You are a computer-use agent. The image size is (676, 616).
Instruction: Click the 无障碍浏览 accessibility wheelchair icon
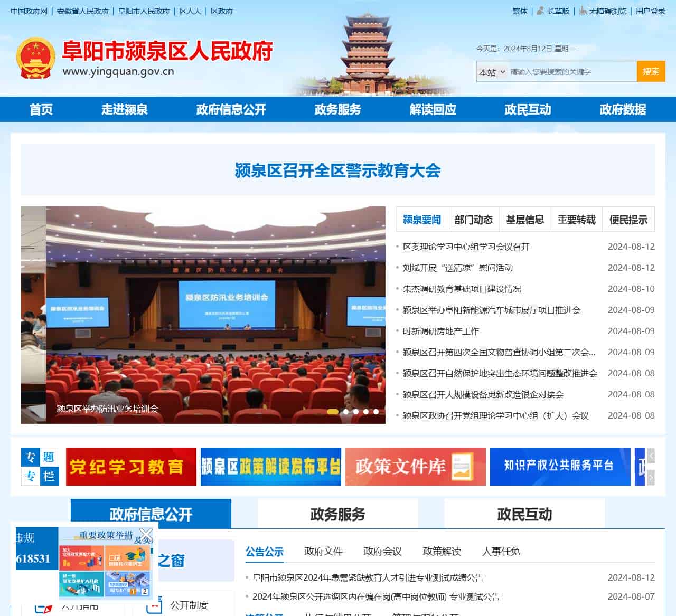coord(582,11)
